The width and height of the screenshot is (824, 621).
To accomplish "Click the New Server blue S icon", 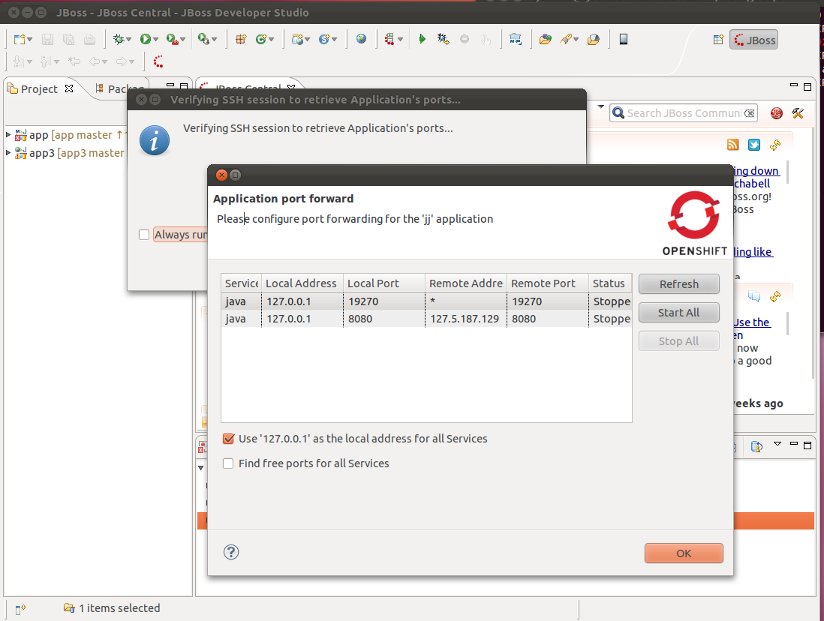I will pos(324,39).
